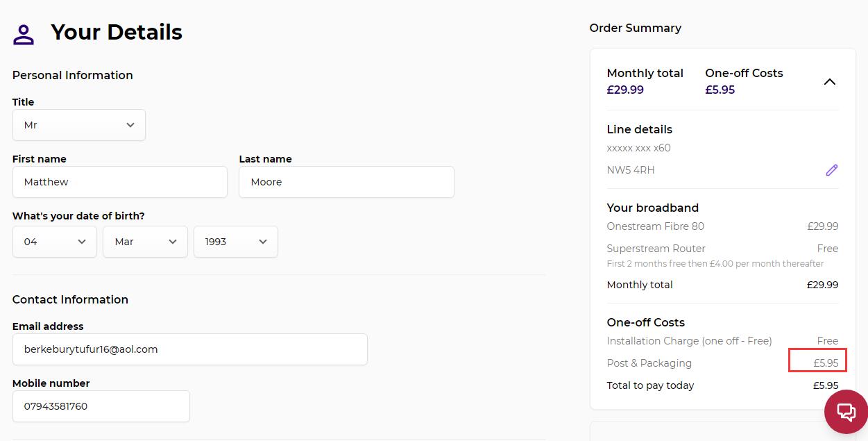Click the Your Details page heading

coord(117,32)
